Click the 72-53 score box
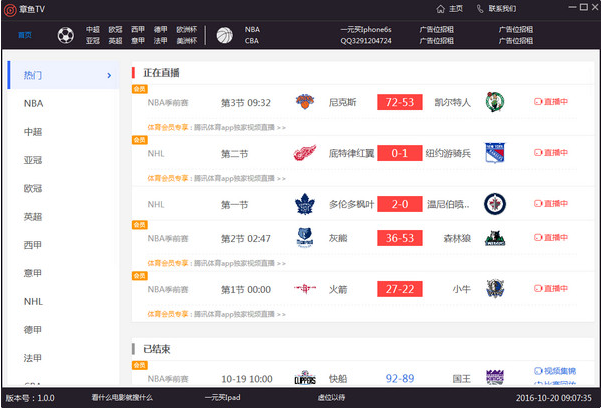 tap(400, 102)
